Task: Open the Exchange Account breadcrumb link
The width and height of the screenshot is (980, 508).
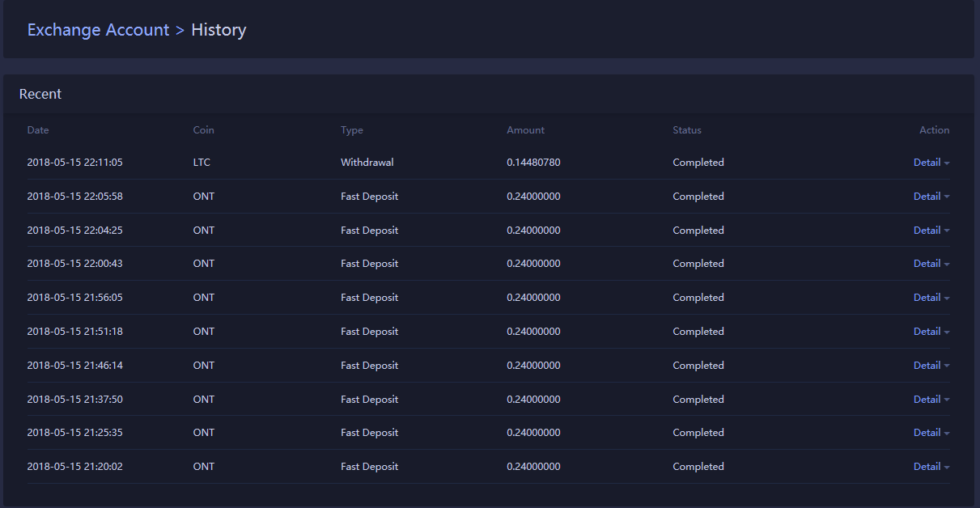Action: pyautogui.click(x=98, y=30)
